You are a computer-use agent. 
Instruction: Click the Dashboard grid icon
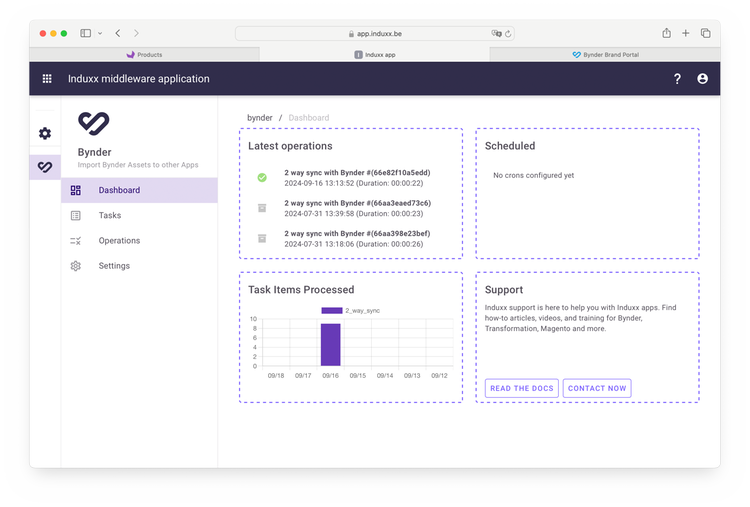(76, 190)
